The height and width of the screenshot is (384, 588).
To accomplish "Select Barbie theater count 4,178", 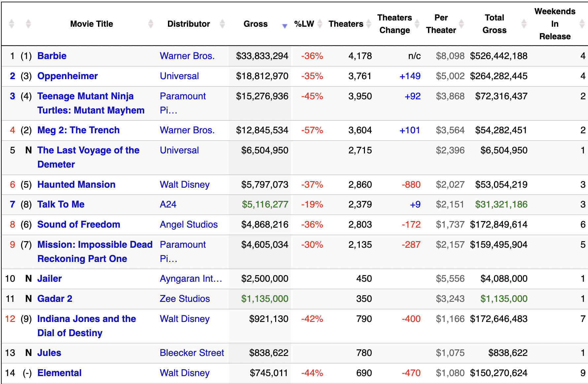I will tap(360, 56).
